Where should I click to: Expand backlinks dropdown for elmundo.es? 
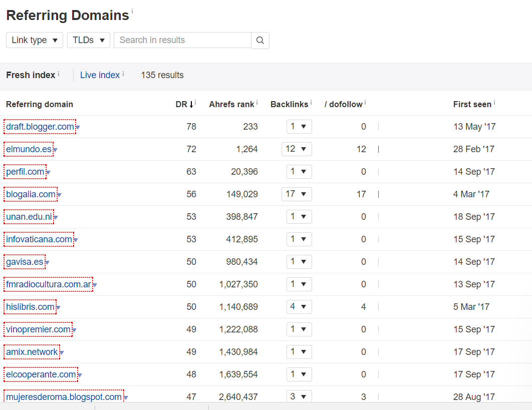(297, 149)
